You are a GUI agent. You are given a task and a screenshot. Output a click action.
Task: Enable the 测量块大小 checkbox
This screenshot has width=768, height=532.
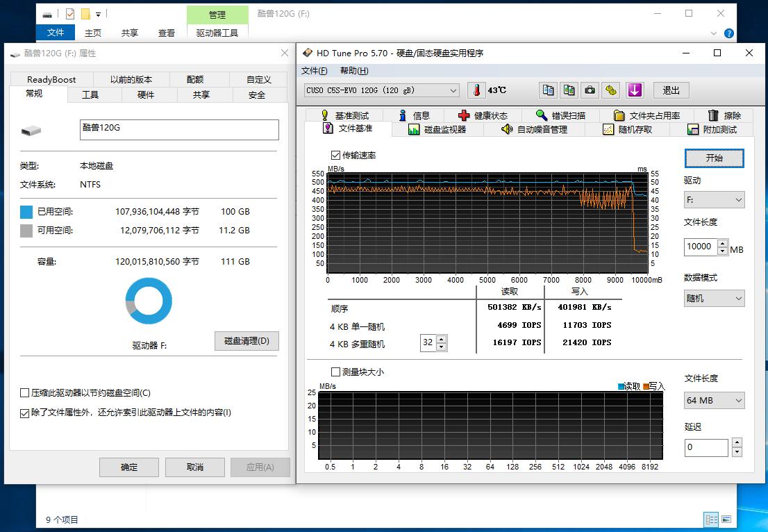[x=335, y=372]
